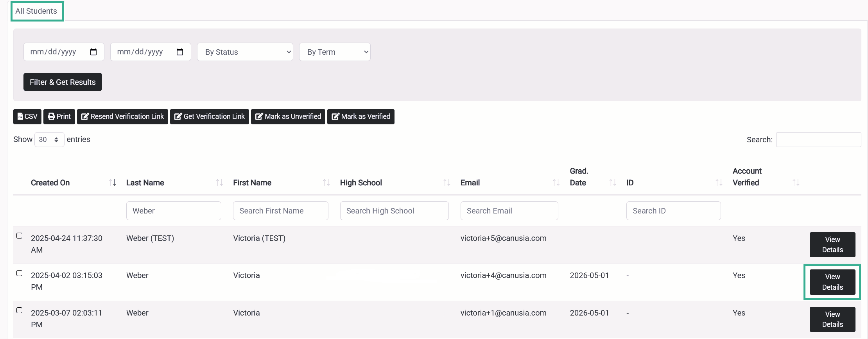The height and width of the screenshot is (339, 868).
Task: Click Filter & Get Results button
Action: click(x=63, y=82)
